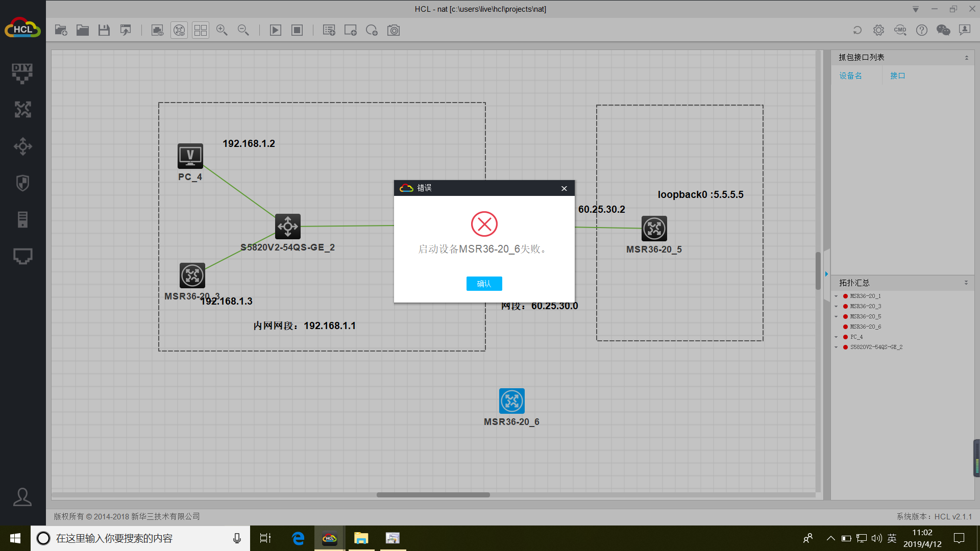
Task: Open the DIY device category in sidebar
Action: pos(22,73)
